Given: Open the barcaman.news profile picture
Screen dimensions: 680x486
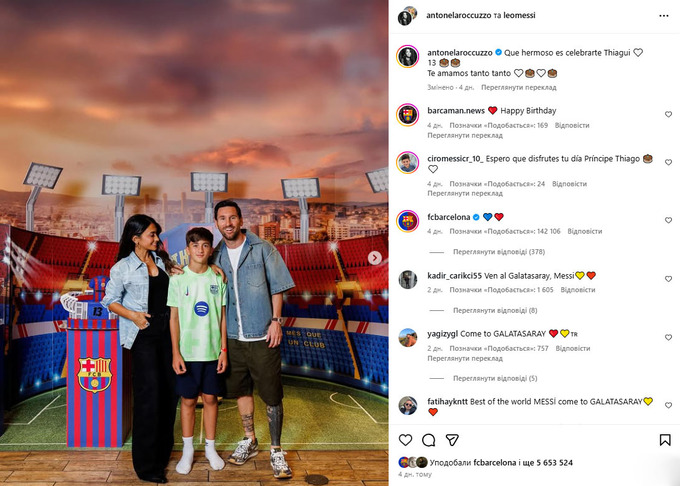Looking at the screenshot, I should [x=408, y=115].
